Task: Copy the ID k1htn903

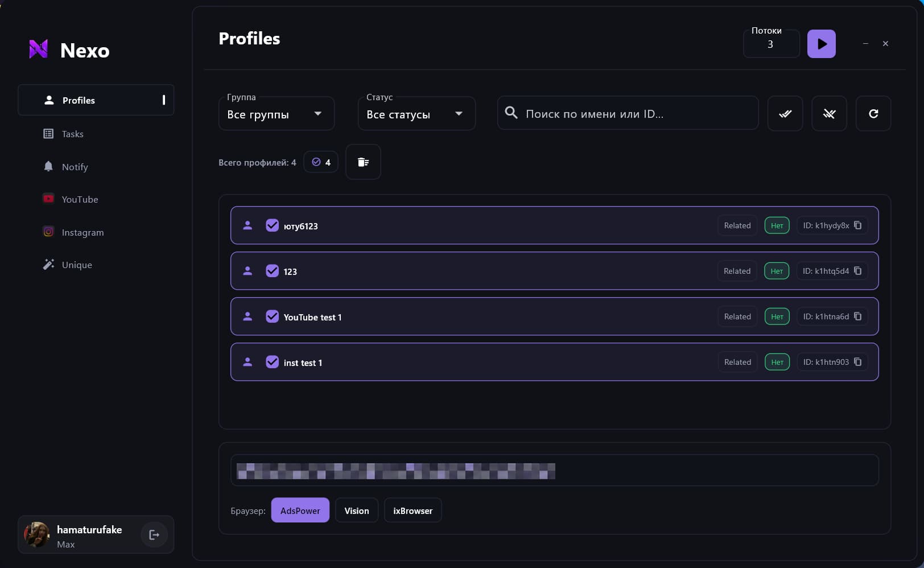Action: (857, 362)
